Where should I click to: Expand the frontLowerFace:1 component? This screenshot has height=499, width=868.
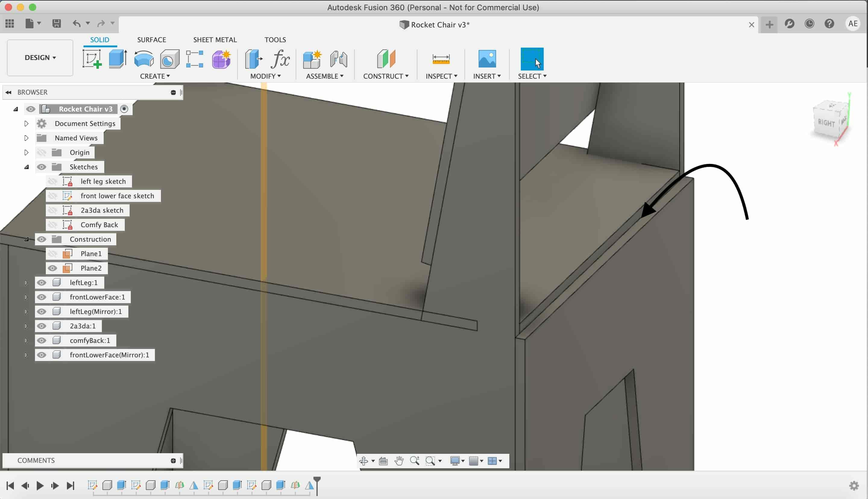(x=26, y=297)
